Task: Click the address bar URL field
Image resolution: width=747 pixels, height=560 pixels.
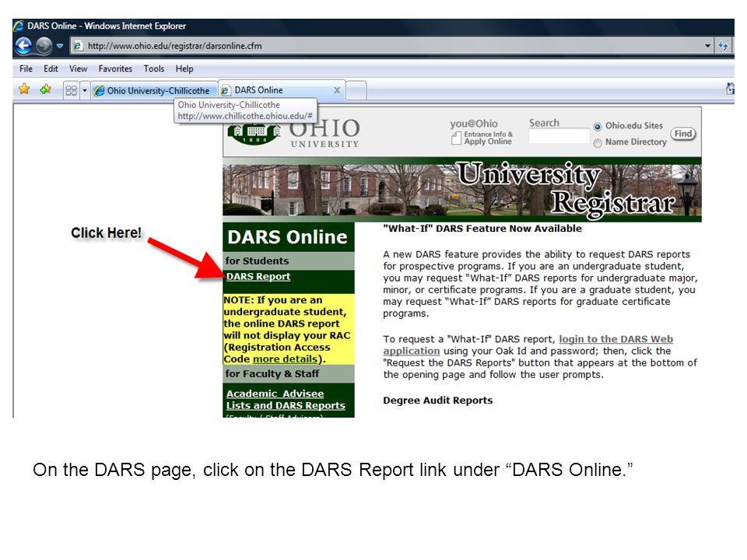Action: pyautogui.click(x=391, y=46)
